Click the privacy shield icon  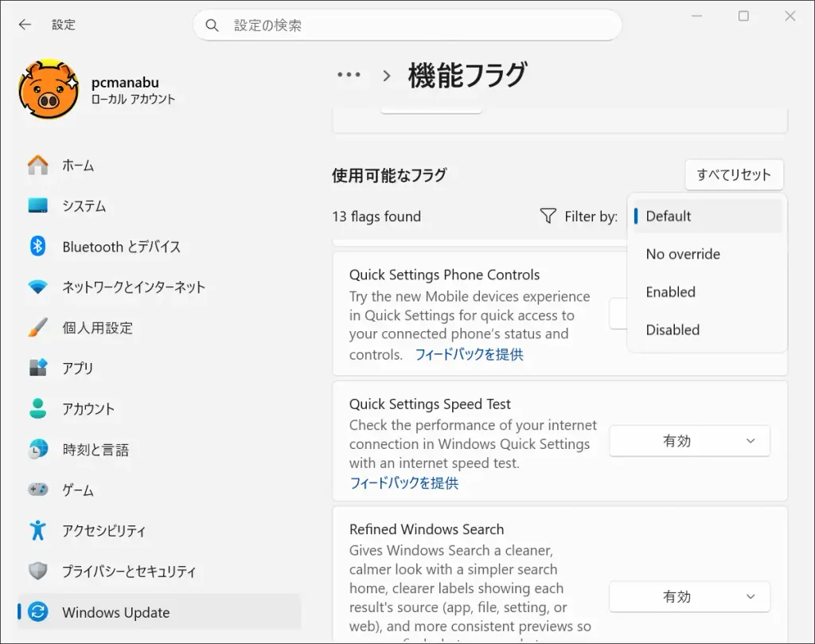[x=38, y=571]
